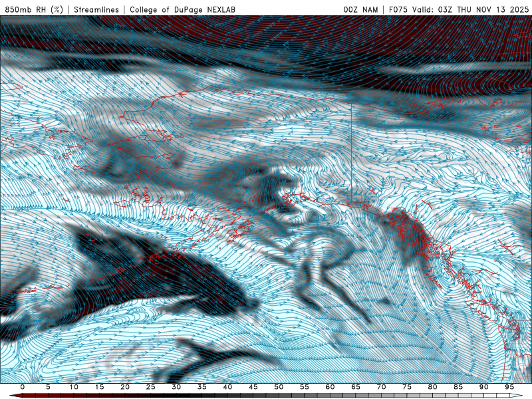Click the 'F075' forecast hour text

pos(398,10)
